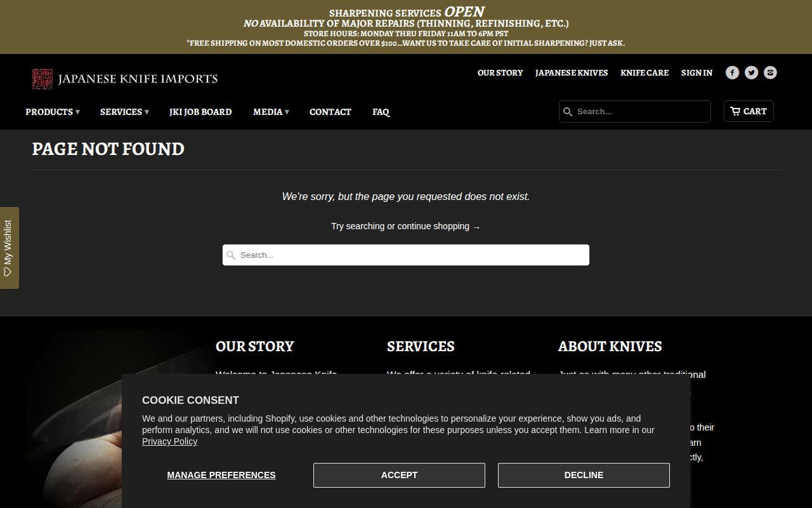The width and height of the screenshot is (812, 508).
Task: Decline the cookie consent
Action: (x=584, y=475)
